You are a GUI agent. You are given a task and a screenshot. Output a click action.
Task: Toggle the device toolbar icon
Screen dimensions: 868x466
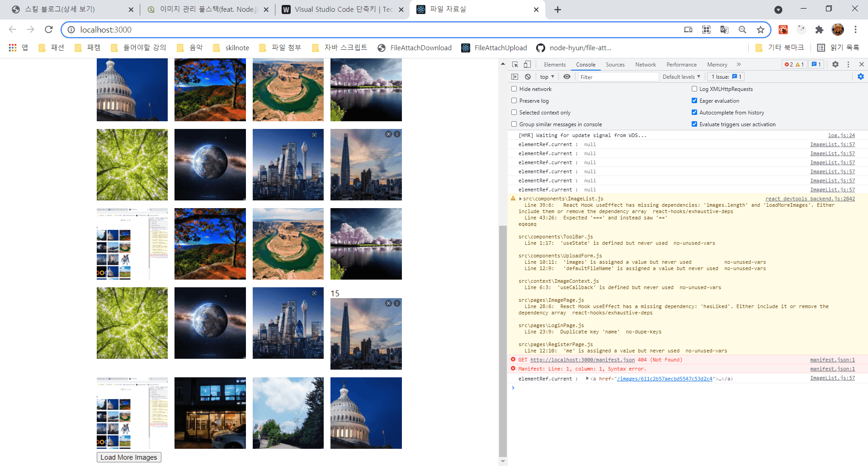click(x=527, y=64)
